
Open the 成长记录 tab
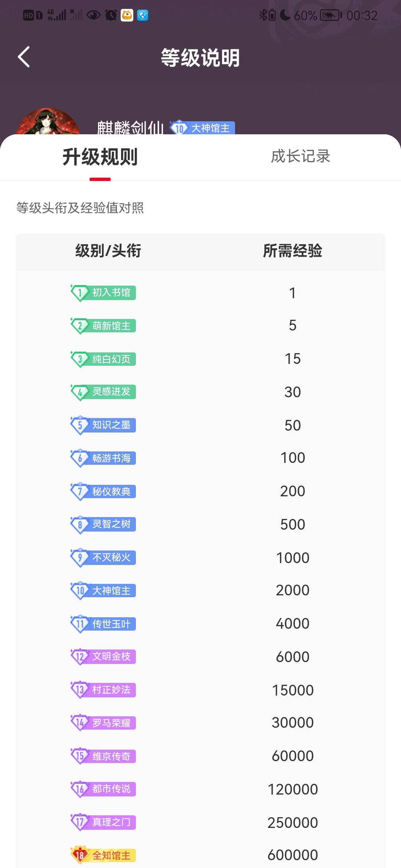(x=300, y=156)
